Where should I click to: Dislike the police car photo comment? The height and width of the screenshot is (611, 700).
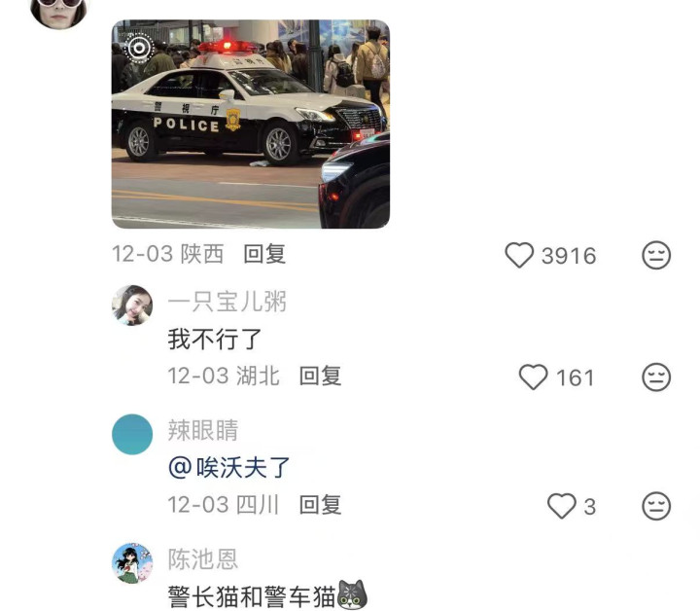pos(656,255)
